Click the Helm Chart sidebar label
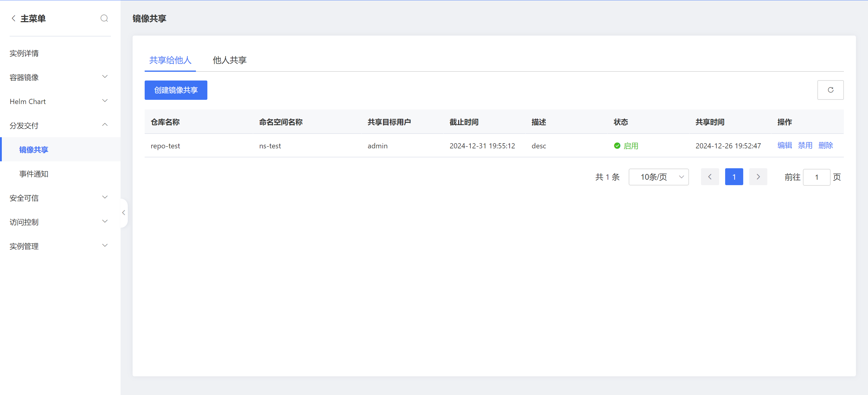 28,101
